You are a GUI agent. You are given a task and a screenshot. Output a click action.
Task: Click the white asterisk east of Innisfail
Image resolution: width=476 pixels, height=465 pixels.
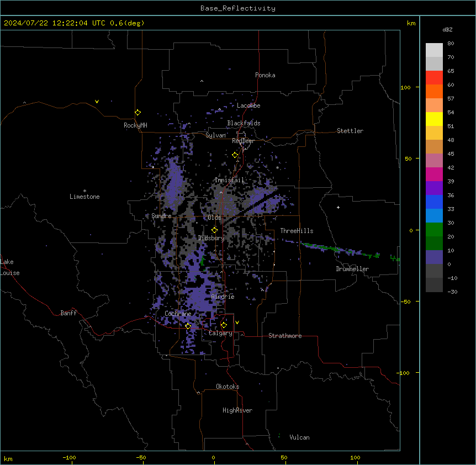(x=277, y=167)
